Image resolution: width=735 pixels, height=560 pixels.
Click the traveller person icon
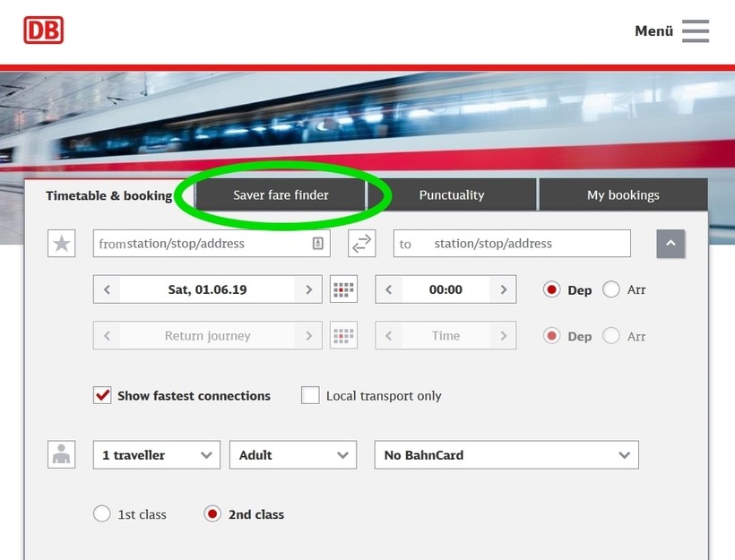click(61, 454)
